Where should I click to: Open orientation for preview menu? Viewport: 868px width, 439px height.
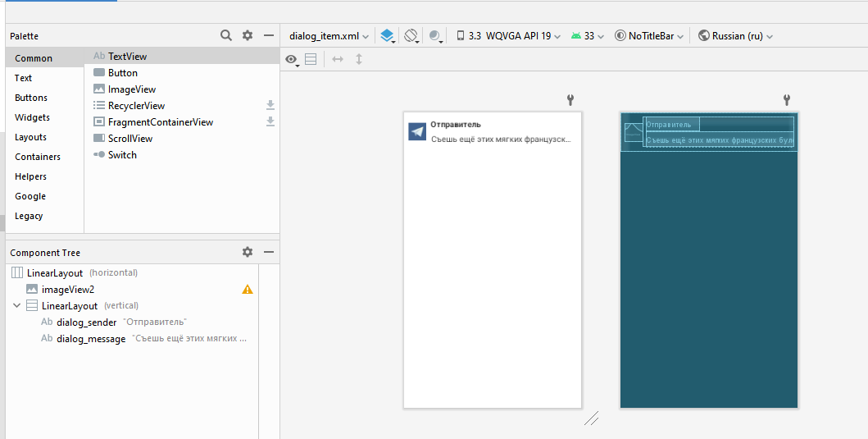(411, 36)
